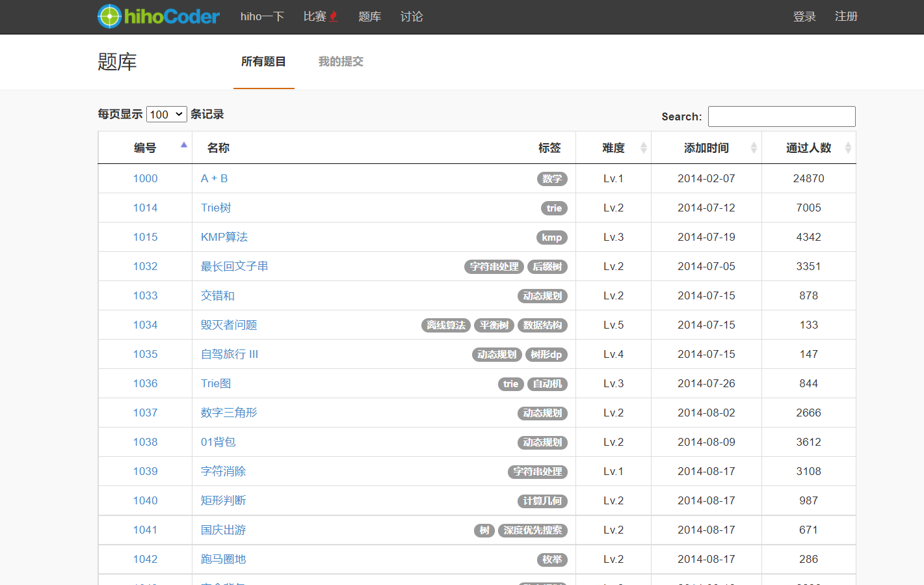Open problem 交错和
Viewport: 924px width, 585px height.
218,295
